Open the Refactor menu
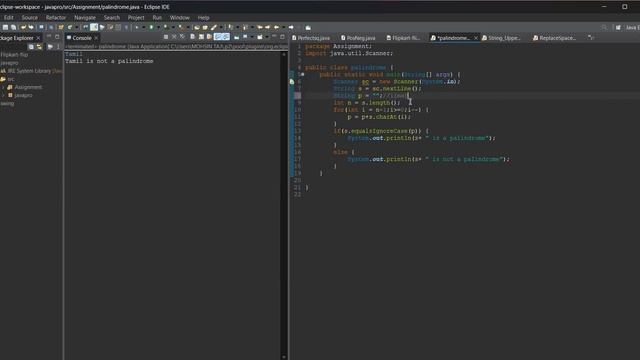 pyautogui.click(x=56, y=18)
